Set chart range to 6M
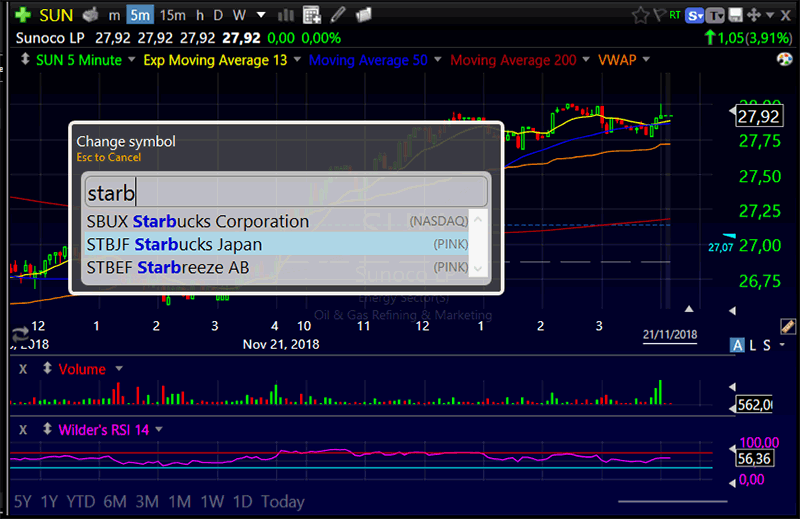Viewport: 800px width, 519px height. pos(115,502)
